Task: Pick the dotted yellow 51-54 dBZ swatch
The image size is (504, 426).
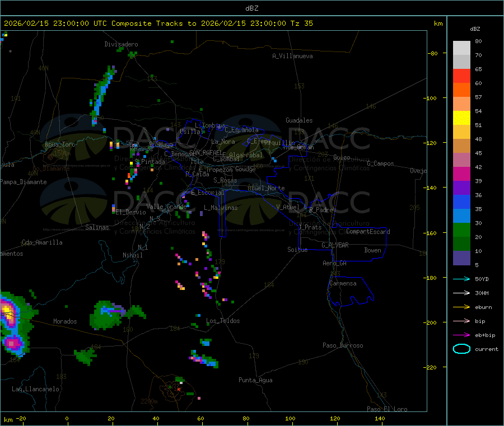Action: coord(461,118)
